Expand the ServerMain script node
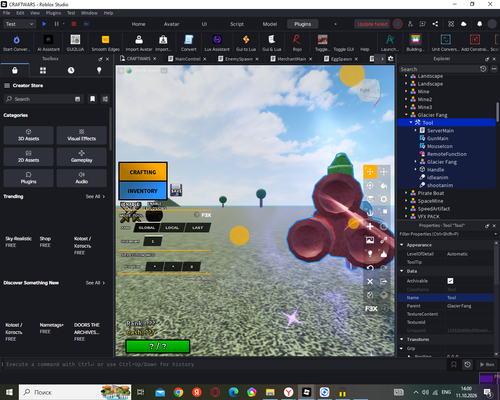Viewport: 500px width, 400px height. click(x=416, y=130)
